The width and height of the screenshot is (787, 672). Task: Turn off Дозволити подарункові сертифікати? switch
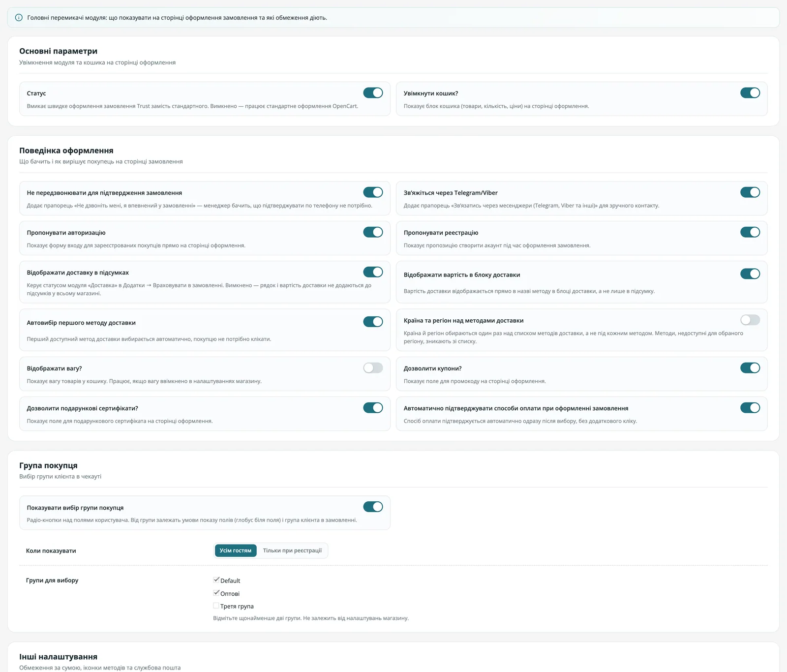pyautogui.click(x=373, y=408)
